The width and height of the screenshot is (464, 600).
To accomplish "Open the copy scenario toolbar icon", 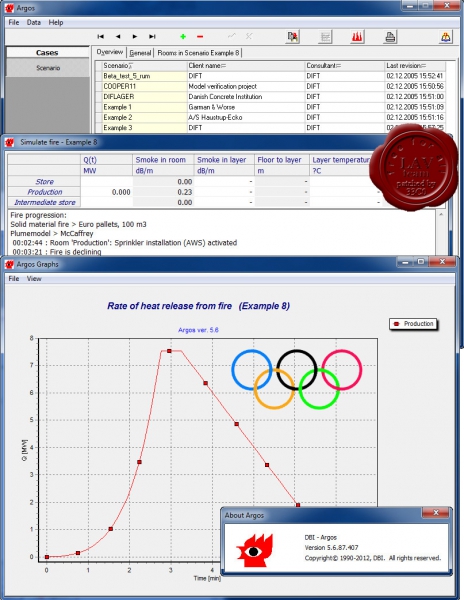I will point(293,37).
